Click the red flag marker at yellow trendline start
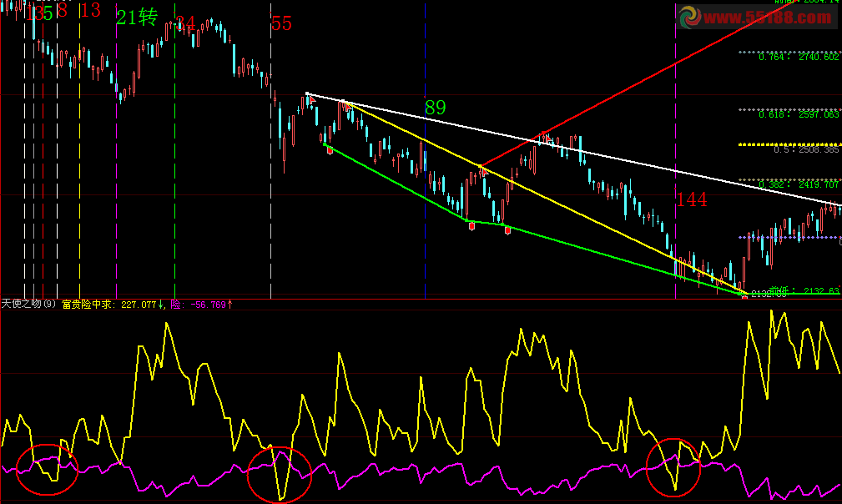 pos(349,107)
